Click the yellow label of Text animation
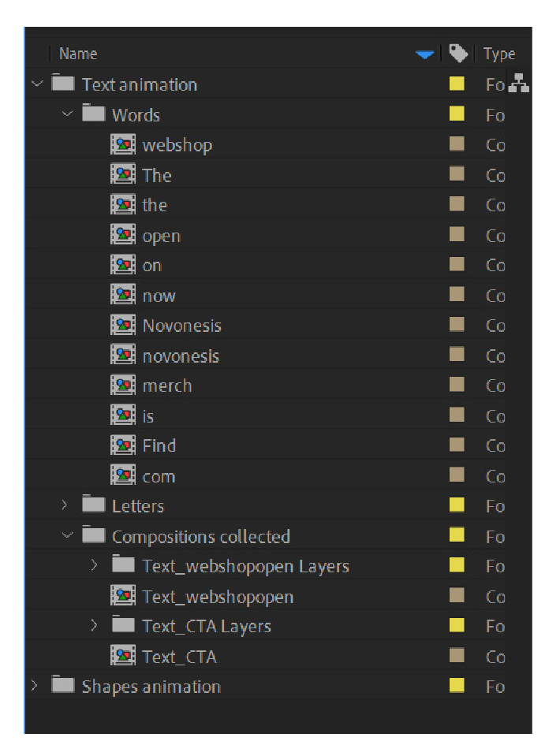 point(457,84)
